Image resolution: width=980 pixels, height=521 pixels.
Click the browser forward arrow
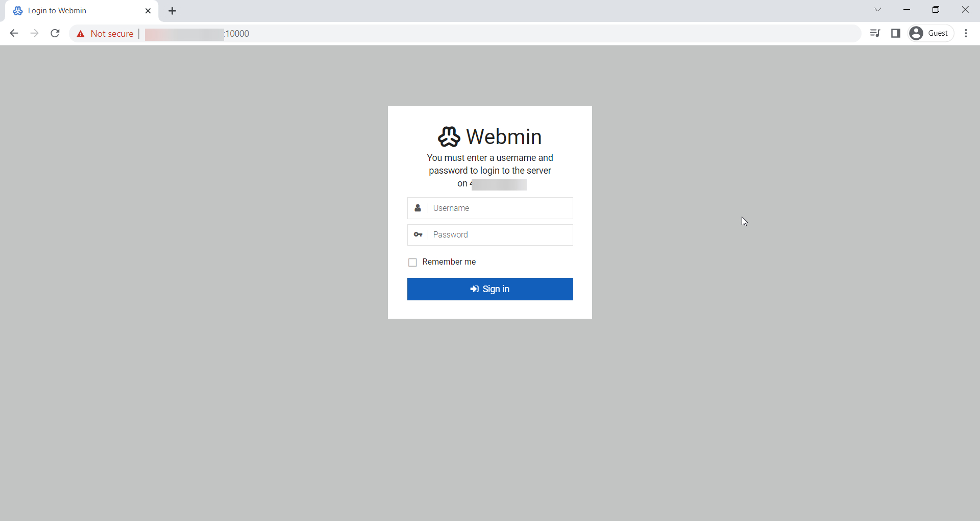click(34, 34)
